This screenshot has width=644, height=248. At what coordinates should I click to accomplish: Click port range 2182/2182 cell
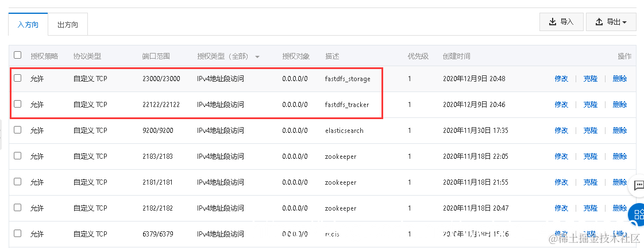coord(158,208)
